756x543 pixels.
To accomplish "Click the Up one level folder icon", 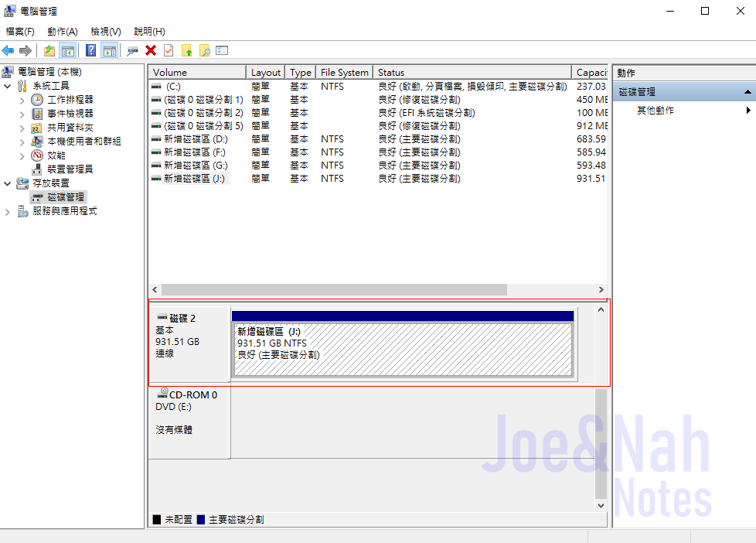I will point(49,50).
